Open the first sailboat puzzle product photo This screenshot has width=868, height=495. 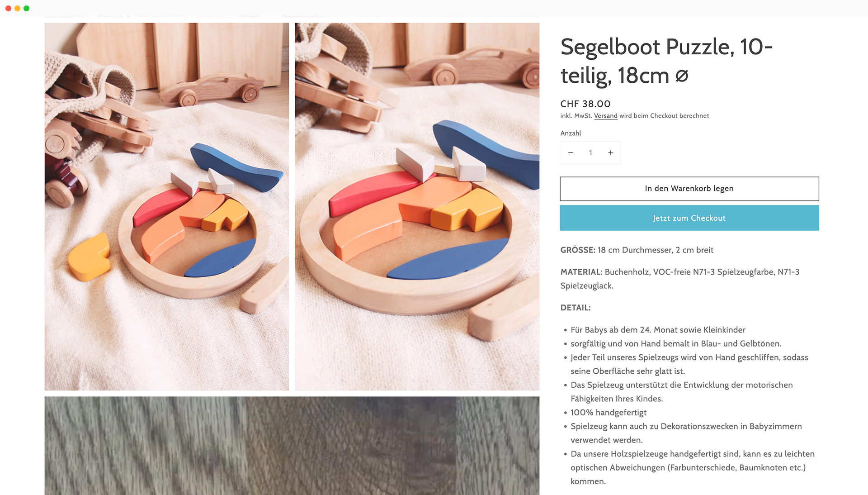coord(166,206)
